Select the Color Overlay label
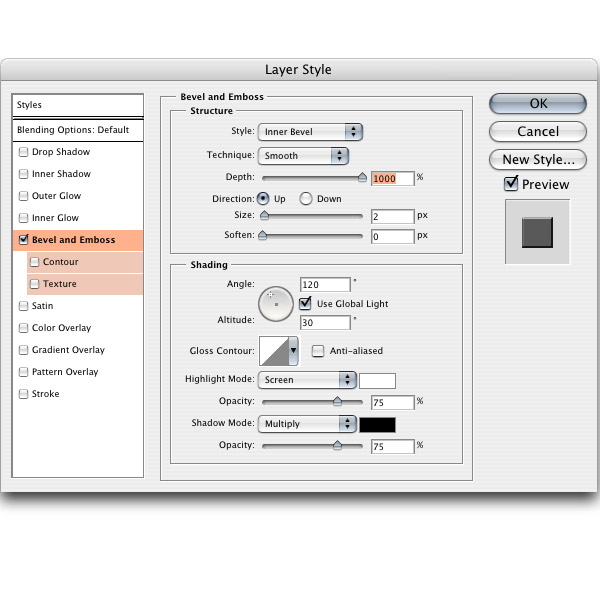600x600 pixels. click(x=61, y=328)
